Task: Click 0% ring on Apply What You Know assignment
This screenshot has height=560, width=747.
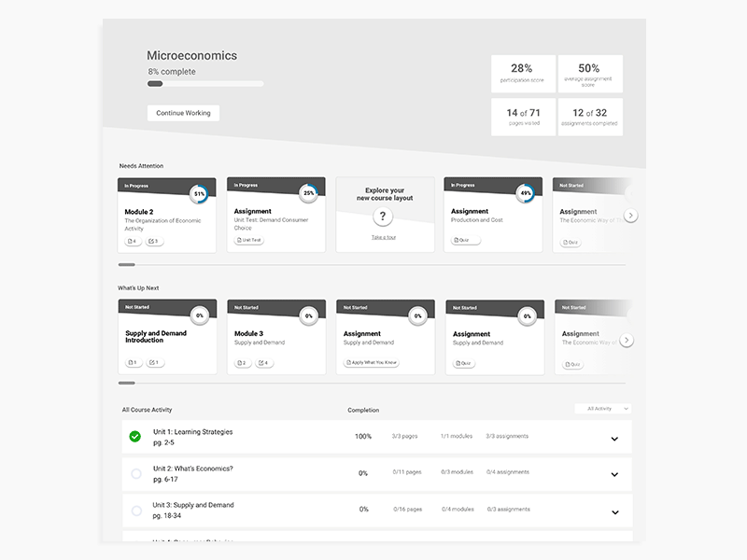Action: tap(417, 316)
